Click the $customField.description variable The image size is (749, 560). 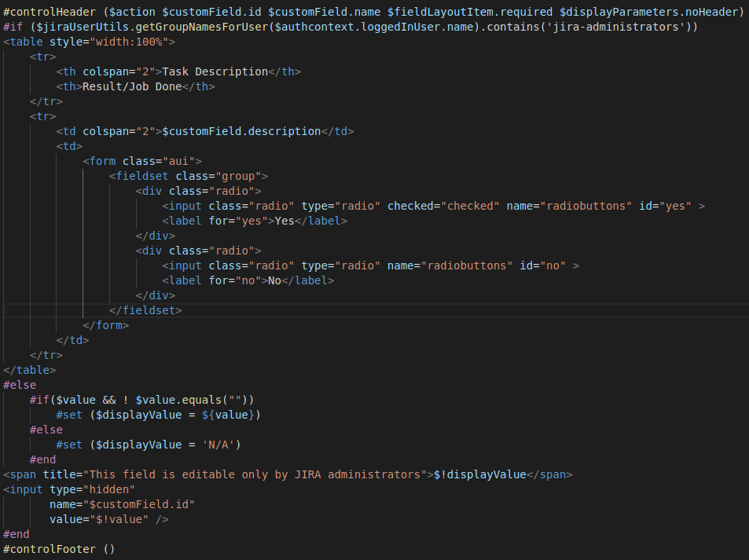(x=241, y=131)
